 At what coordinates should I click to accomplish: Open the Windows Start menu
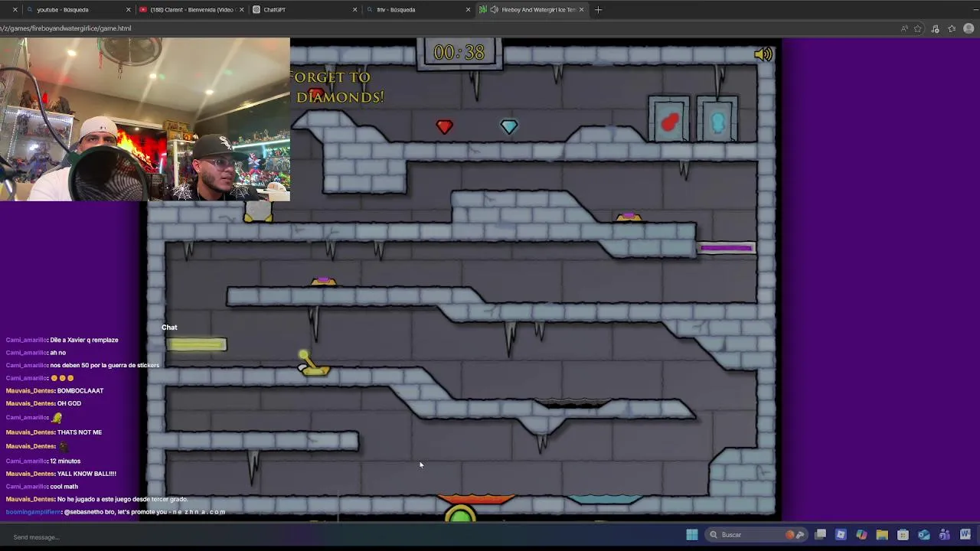pyautogui.click(x=692, y=535)
